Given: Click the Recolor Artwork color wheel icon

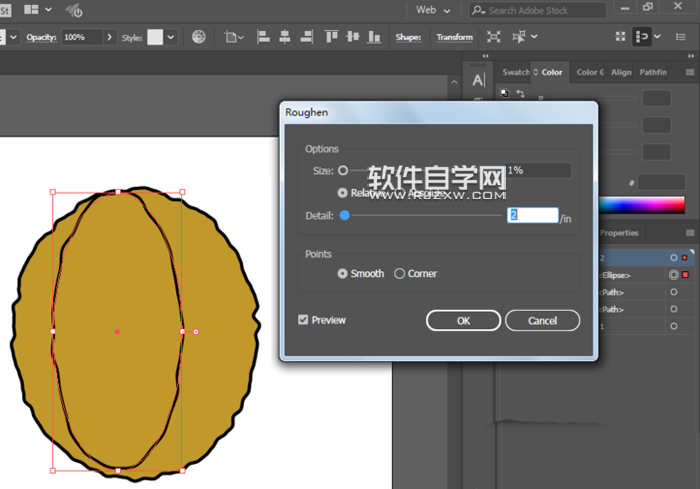Looking at the screenshot, I should 199,37.
